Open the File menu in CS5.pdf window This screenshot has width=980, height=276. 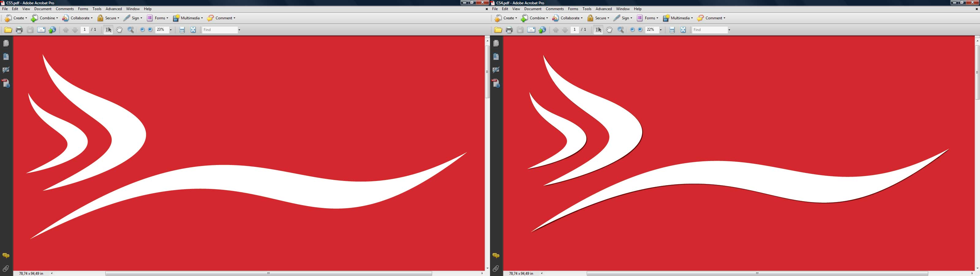pyautogui.click(x=5, y=9)
